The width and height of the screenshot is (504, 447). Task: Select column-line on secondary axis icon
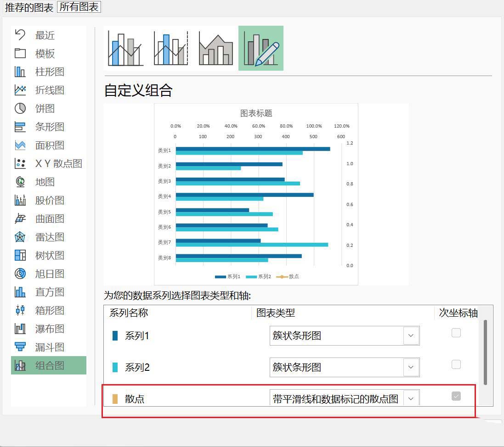coord(170,49)
